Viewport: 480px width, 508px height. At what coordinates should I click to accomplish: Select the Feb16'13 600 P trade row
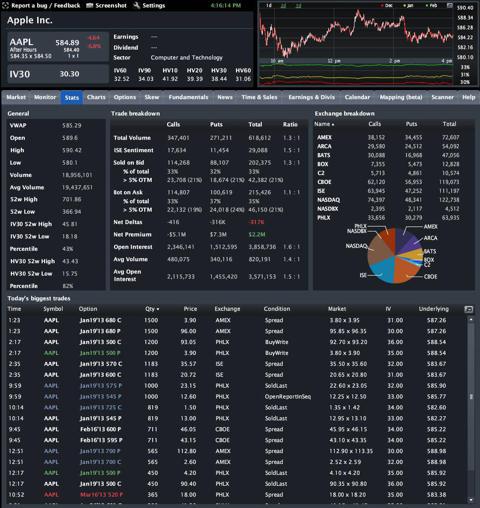[236, 429]
